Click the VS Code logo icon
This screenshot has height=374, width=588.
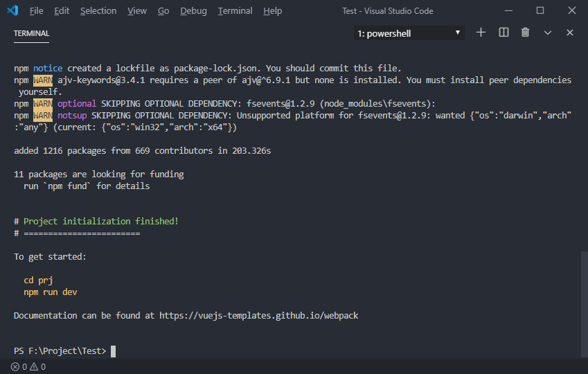coord(12,10)
